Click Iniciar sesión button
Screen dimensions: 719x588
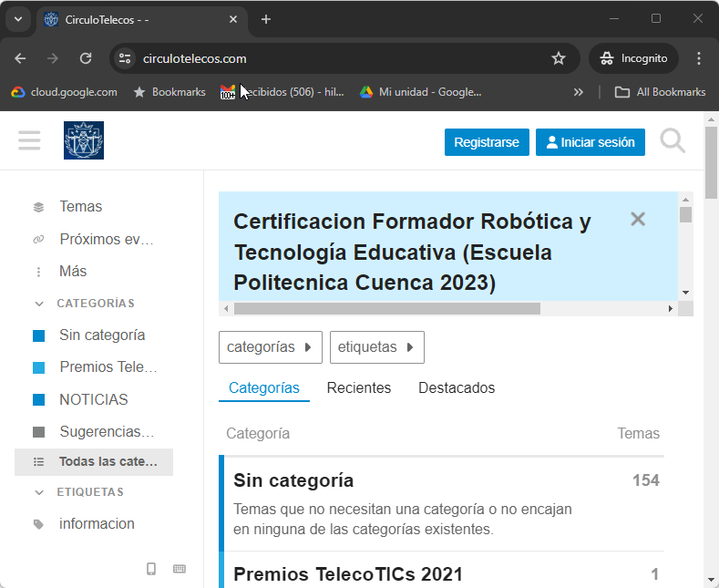591,142
